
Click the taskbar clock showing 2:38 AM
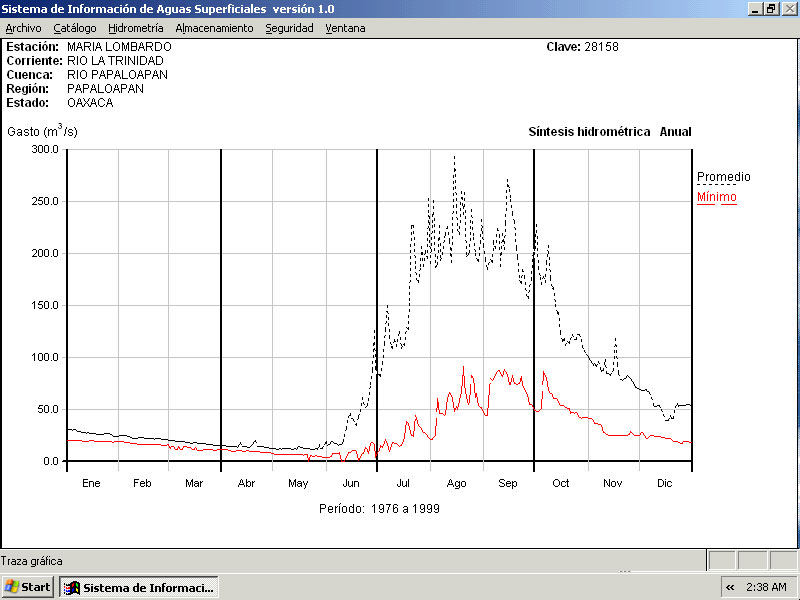(x=766, y=587)
